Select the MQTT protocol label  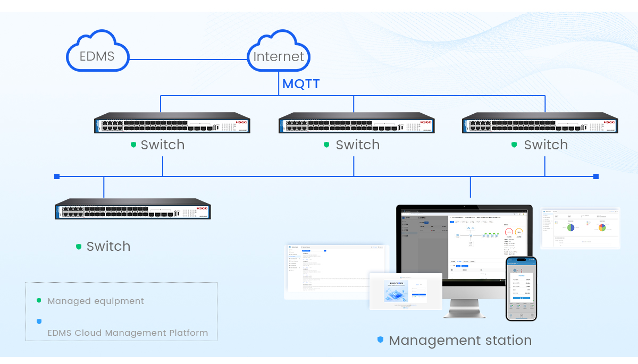pyautogui.click(x=301, y=84)
